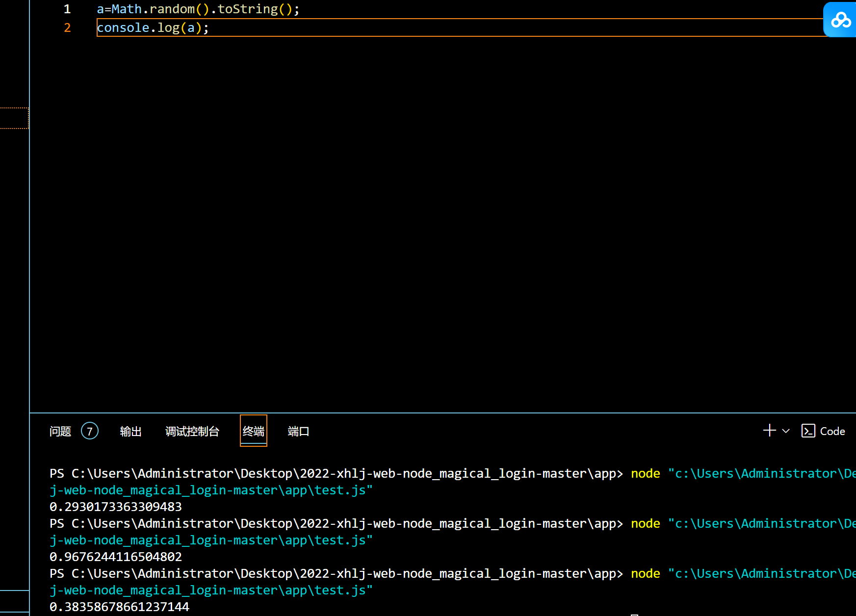856x616 pixels.
Task: Click line number 1 in the gutter
Action: [x=67, y=9]
